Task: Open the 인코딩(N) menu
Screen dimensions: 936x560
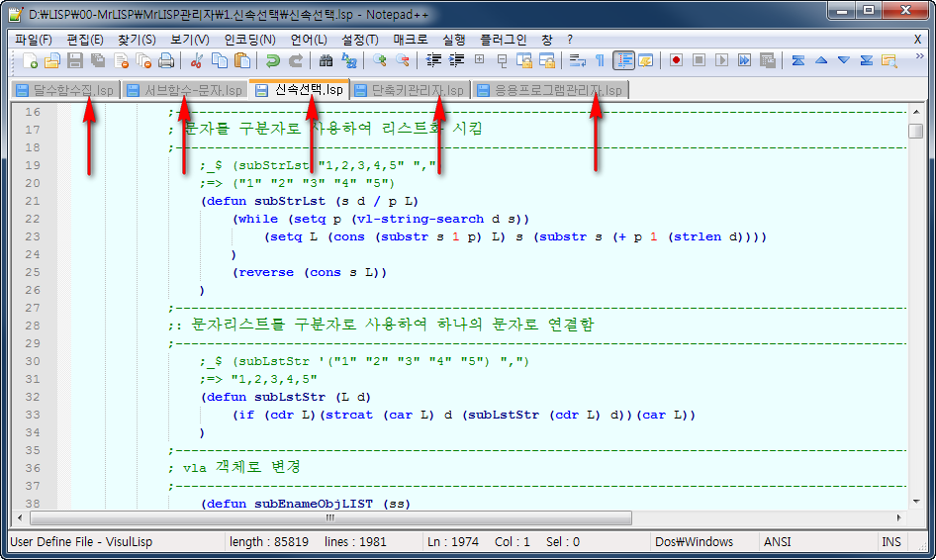Action: click(249, 39)
